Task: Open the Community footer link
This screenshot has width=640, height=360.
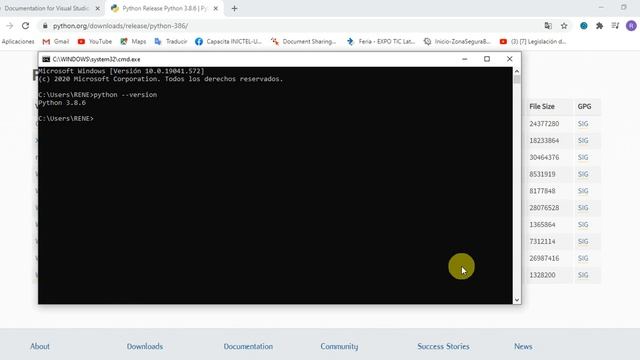Action: (339, 346)
